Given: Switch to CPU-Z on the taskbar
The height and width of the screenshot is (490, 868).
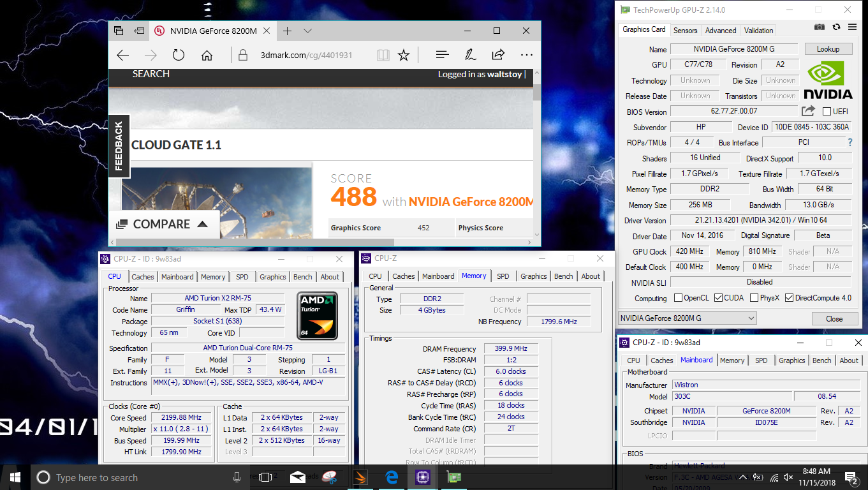Looking at the screenshot, I should click(x=422, y=477).
